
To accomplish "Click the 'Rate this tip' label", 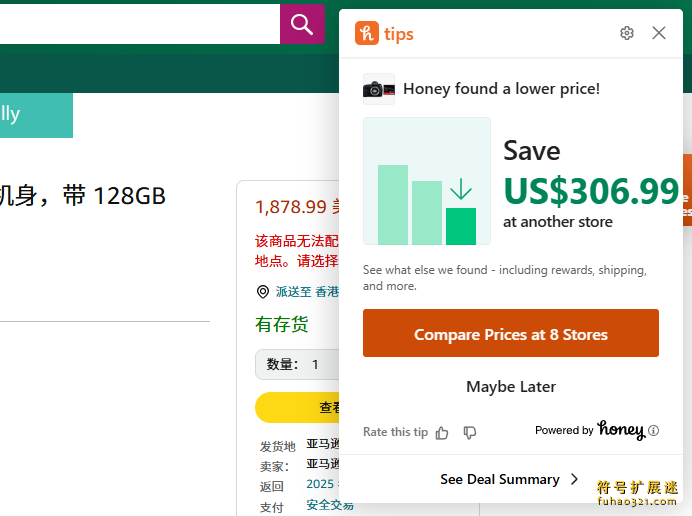I will coord(395,432).
